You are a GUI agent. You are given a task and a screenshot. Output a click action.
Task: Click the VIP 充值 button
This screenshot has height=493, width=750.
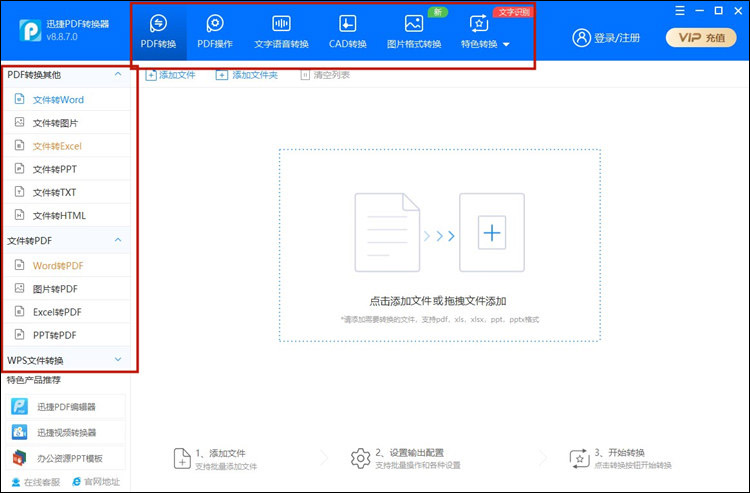point(701,38)
